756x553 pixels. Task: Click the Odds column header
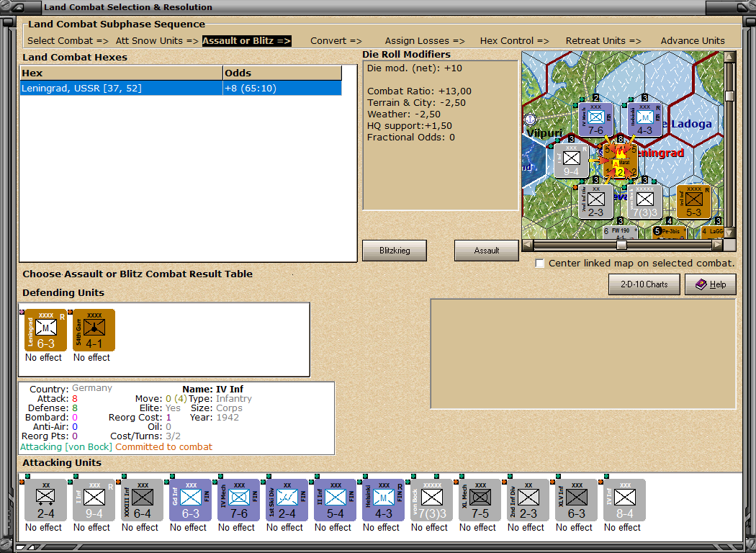(x=282, y=73)
